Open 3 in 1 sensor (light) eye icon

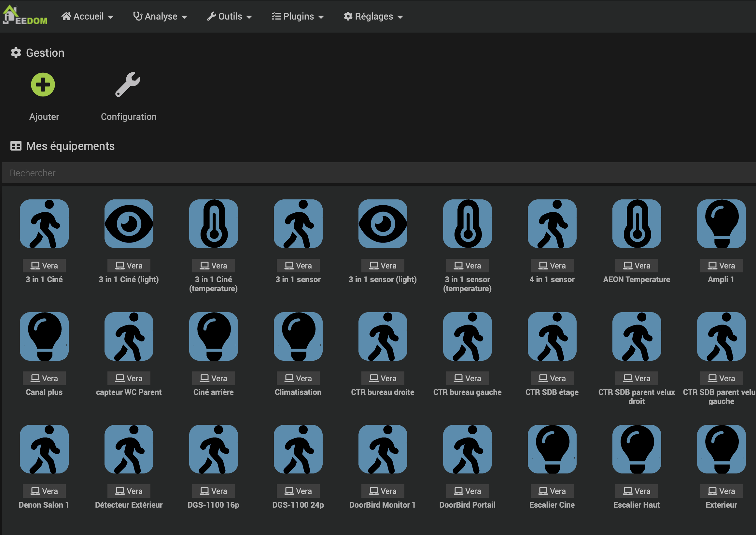tap(383, 224)
